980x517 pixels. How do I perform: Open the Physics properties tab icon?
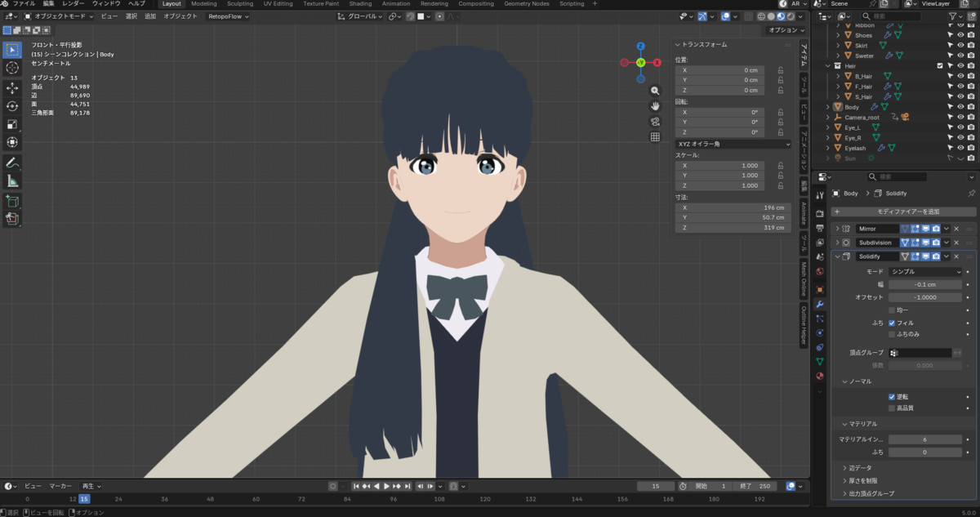820,332
